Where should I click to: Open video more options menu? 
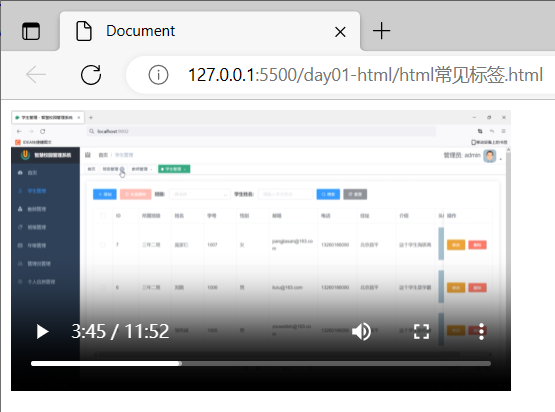(x=481, y=332)
